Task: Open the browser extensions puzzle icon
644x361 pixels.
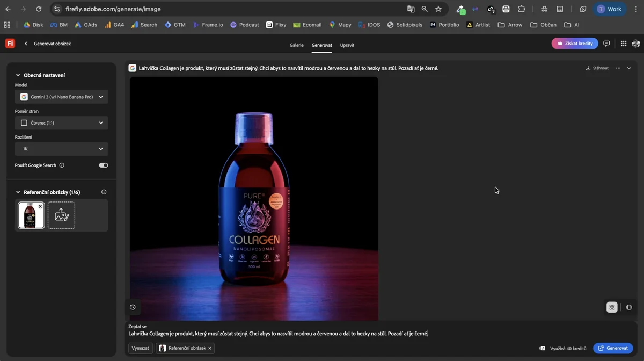Action: click(x=522, y=9)
